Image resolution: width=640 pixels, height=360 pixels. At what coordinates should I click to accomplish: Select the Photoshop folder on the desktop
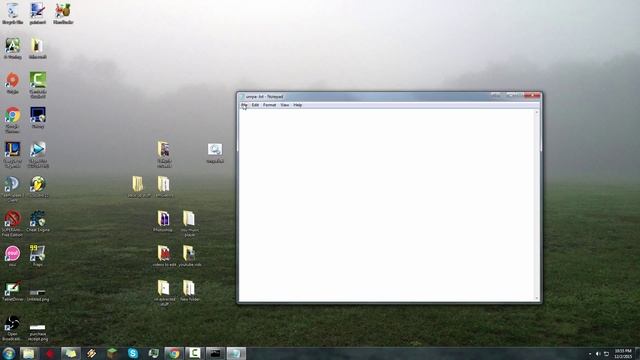(x=163, y=221)
